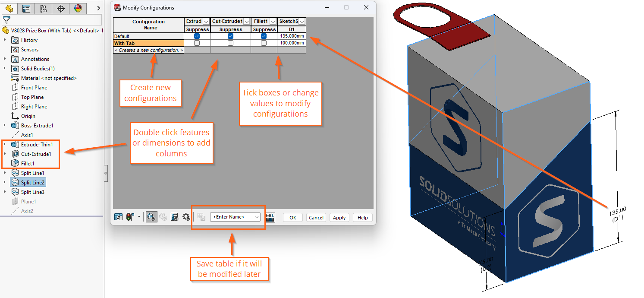The width and height of the screenshot is (644, 298).
Task: Click the table export icon beside Enter Name
Action: [x=270, y=217]
